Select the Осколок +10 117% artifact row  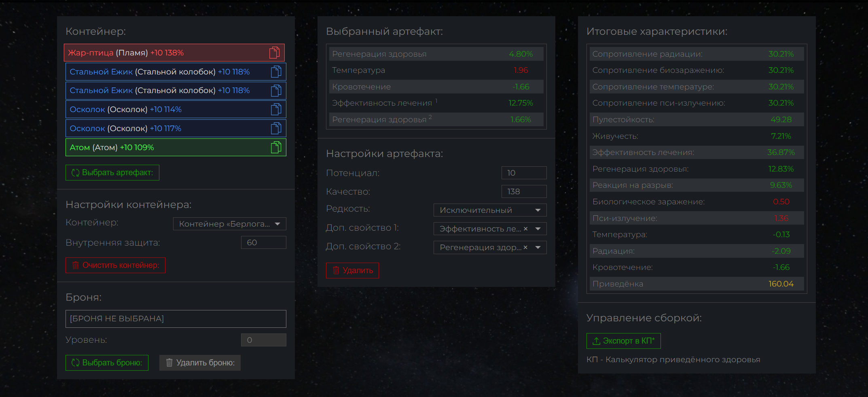[176, 128]
